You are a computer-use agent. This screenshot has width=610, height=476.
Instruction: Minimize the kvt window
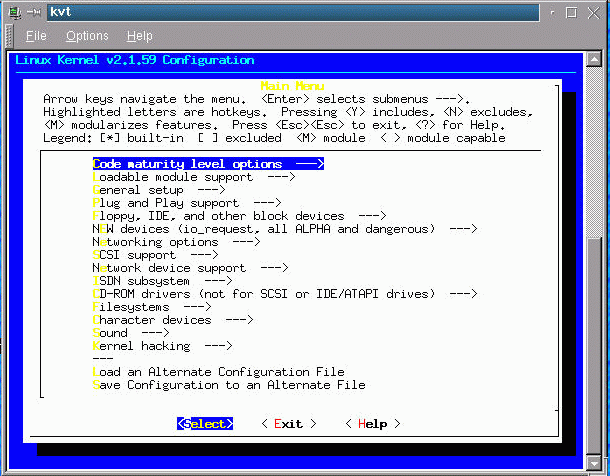(x=552, y=12)
